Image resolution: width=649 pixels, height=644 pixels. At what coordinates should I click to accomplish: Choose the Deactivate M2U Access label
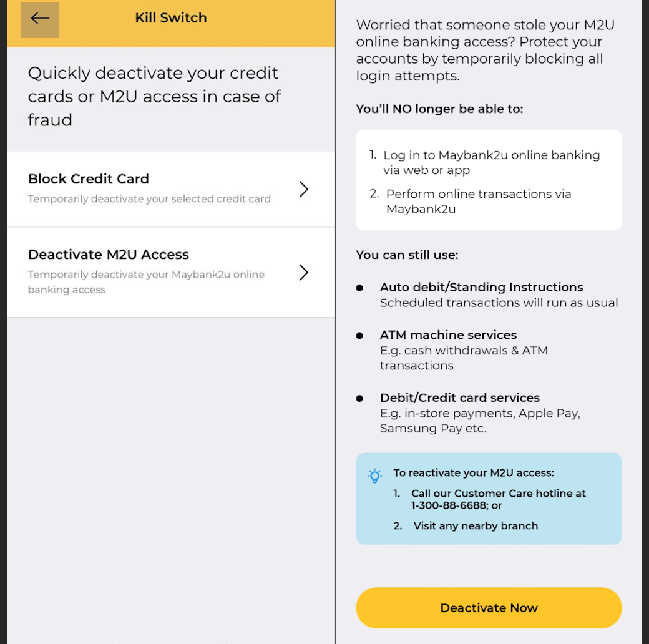[109, 255]
